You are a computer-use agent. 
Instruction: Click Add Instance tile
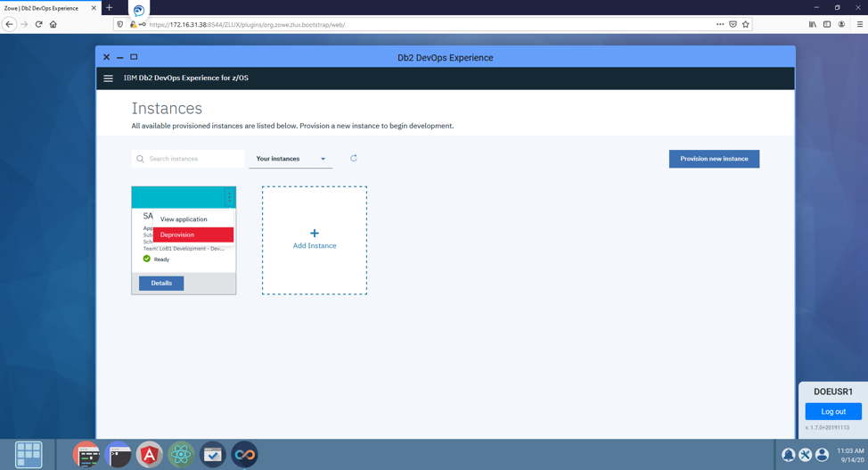(x=315, y=240)
